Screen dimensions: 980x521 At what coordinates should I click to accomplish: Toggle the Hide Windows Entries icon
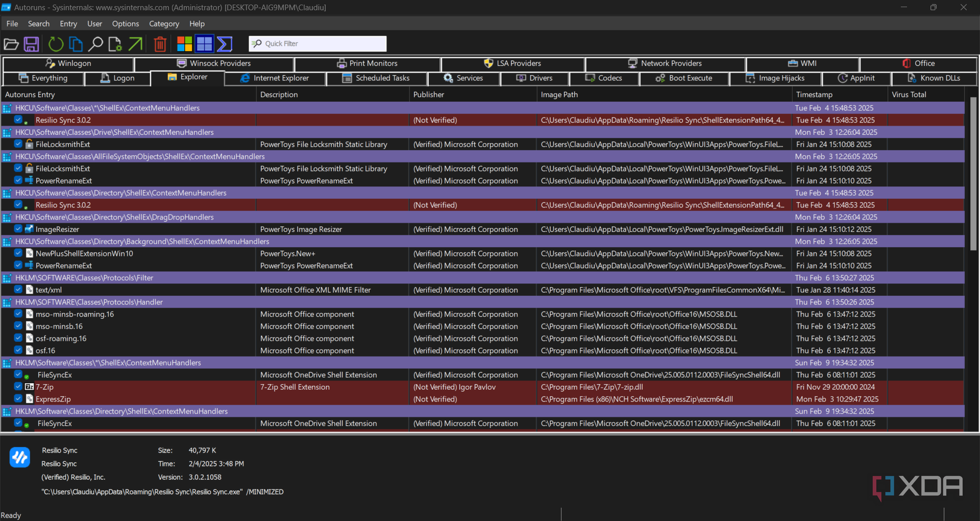pyautogui.click(x=204, y=44)
